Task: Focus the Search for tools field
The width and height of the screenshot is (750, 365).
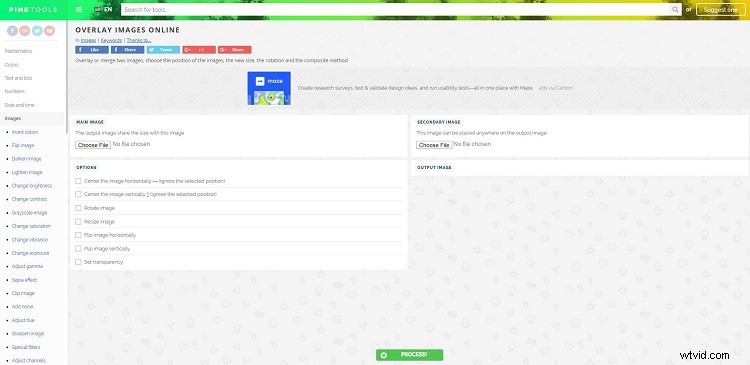Action: pyautogui.click(x=396, y=10)
